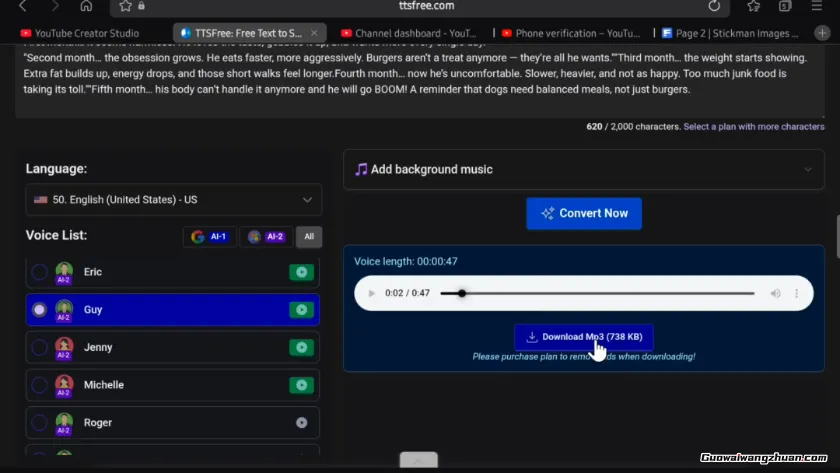Click the audio playback progress bar

[x=600, y=294]
